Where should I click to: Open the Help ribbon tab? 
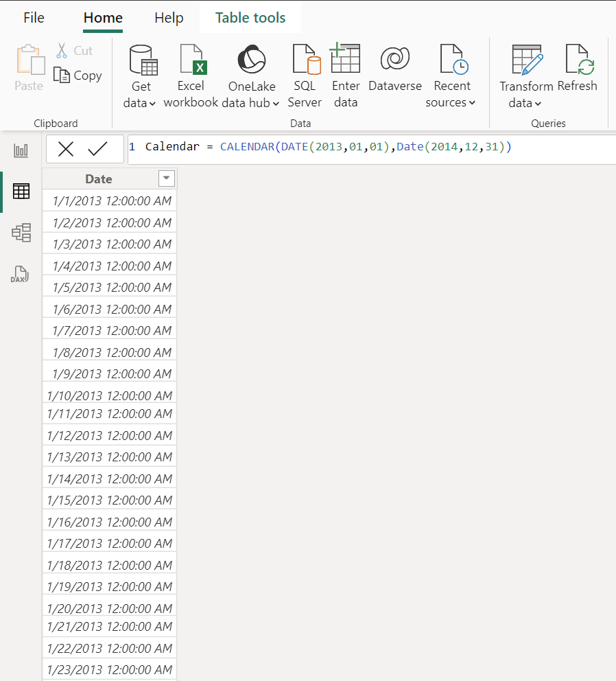point(169,18)
